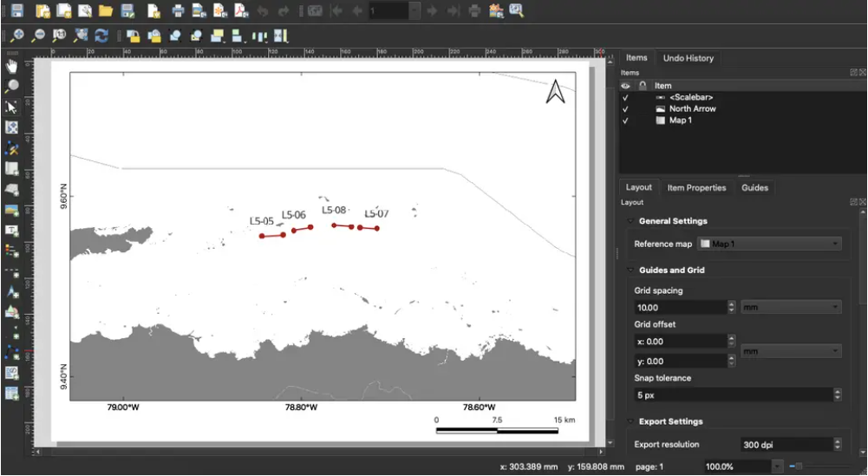
Task: Select the Add Shape tool
Action: coord(11,313)
